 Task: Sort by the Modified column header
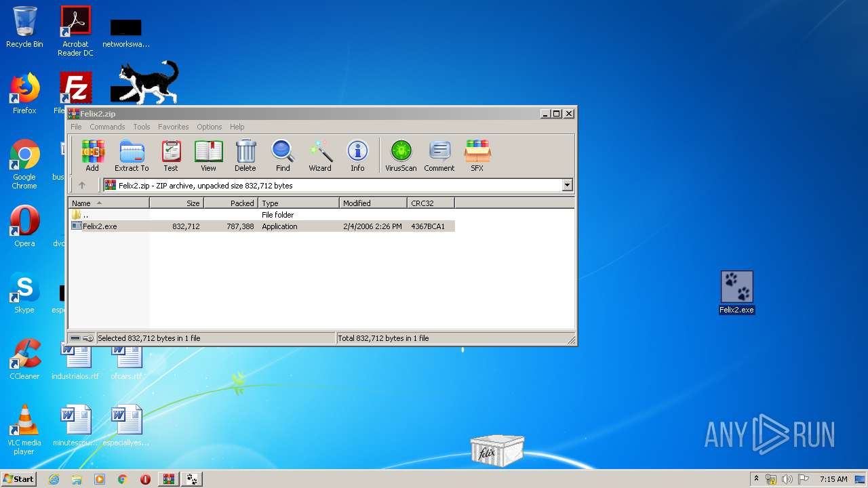374,203
